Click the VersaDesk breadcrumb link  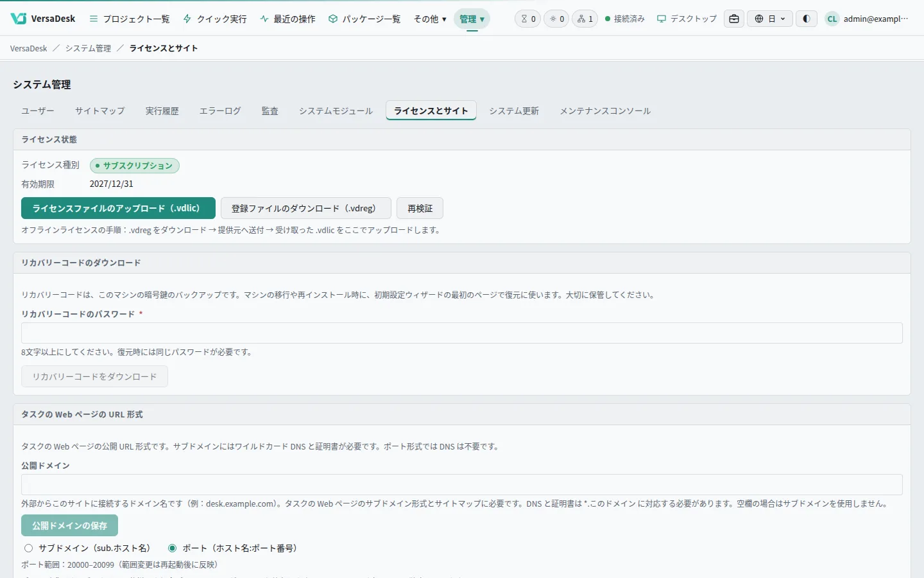pos(29,48)
